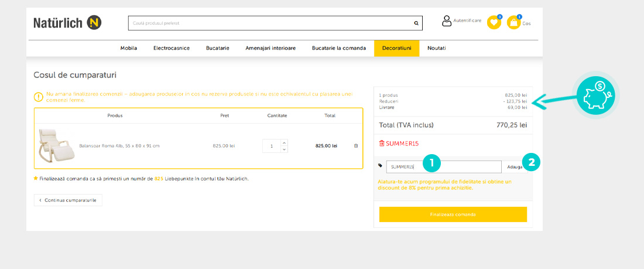
Task: Open the rocking chair product thumbnail
Action: [56, 145]
